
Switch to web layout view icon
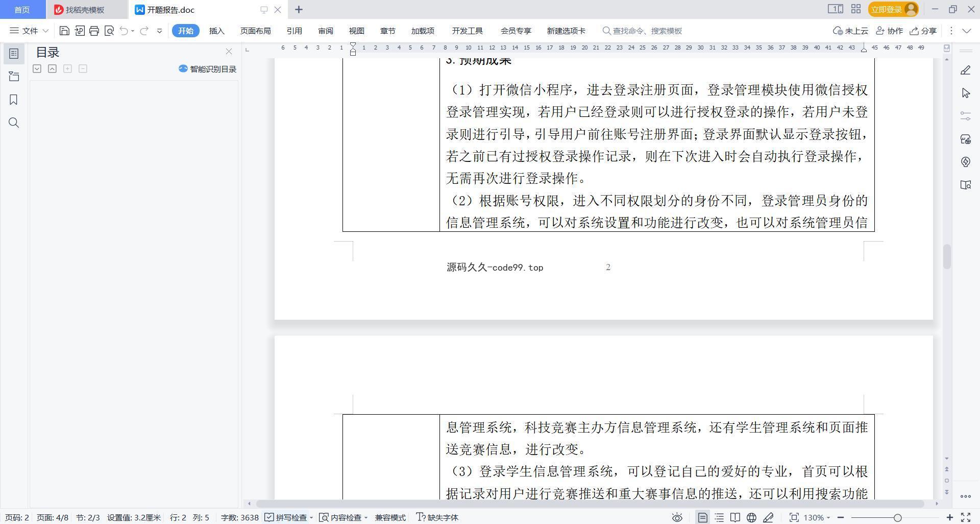pos(751,517)
